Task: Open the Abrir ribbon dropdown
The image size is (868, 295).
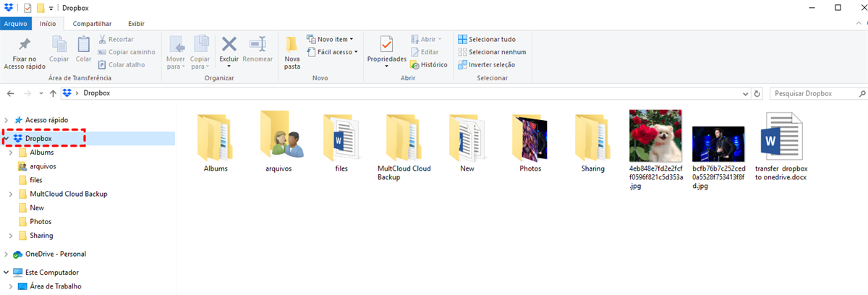Action: (x=426, y=39)
